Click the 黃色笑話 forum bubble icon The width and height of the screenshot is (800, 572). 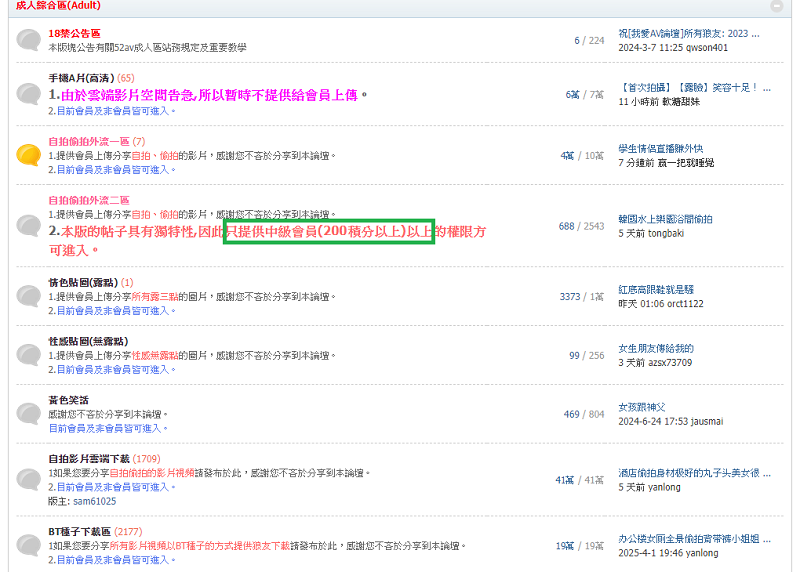coord(28,413)
